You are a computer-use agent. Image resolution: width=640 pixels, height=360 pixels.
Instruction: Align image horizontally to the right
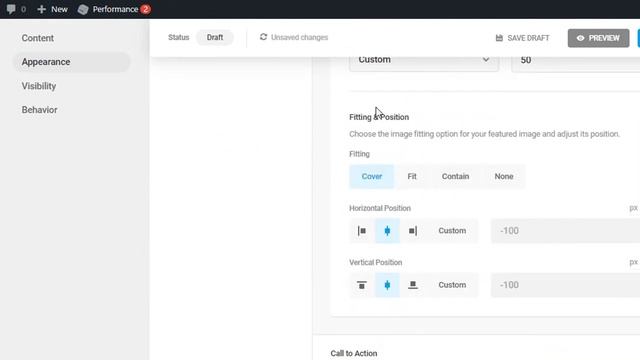click(x=413, y=231)
